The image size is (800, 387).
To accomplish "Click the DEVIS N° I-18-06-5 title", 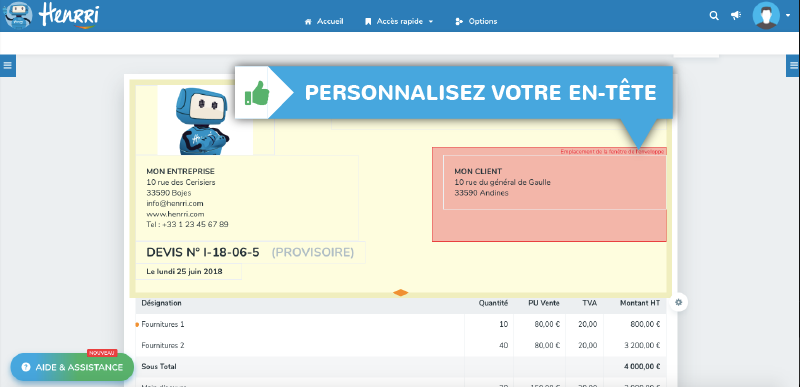I will pos(203,252).
